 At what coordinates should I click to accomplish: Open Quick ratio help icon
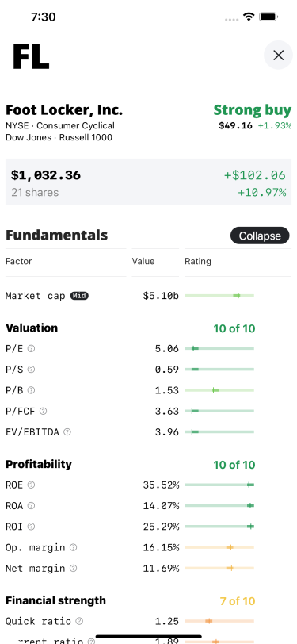79,621
